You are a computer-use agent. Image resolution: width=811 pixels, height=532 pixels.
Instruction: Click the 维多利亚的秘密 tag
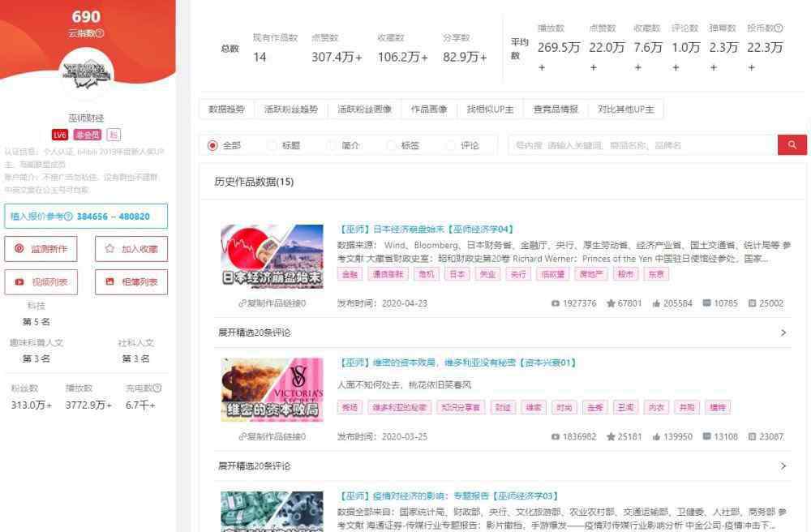click(400, 407)
